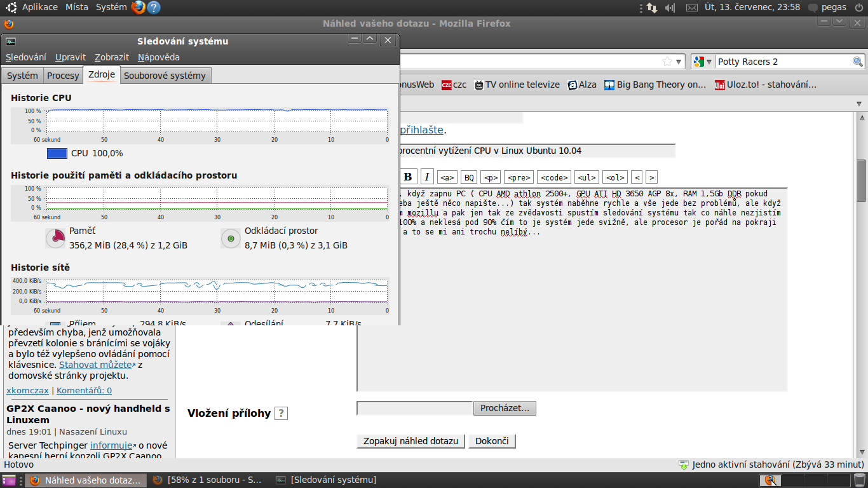
Task: Switch to the 58% z 1 souboru taskbar item
Action: (x=208, y=480)
